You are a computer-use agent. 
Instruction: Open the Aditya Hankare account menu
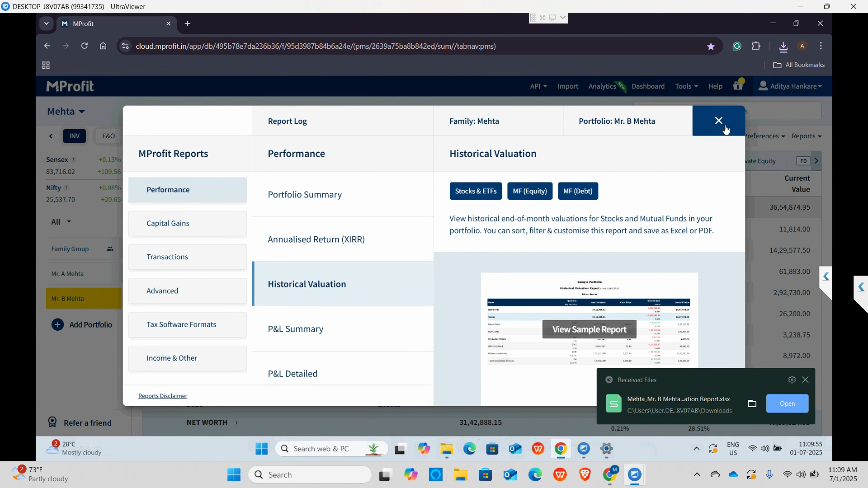790,86
